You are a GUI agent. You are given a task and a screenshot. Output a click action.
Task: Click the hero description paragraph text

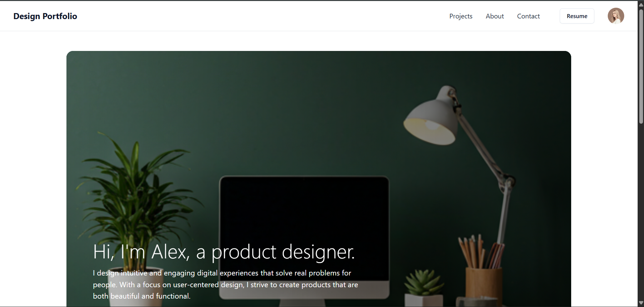point(226,285)
